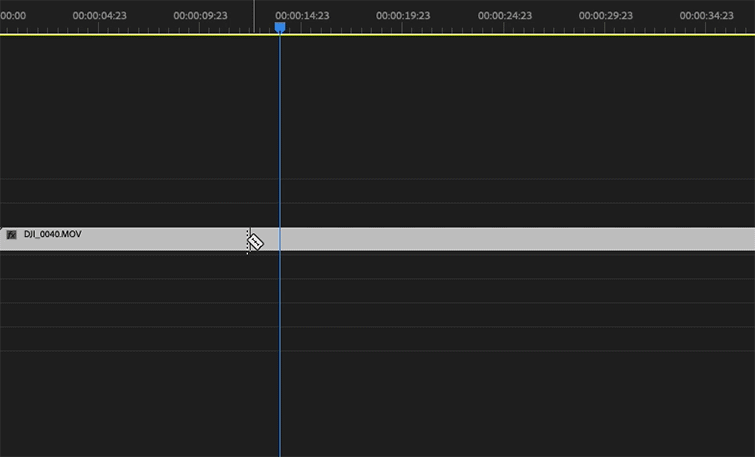Select clip portion right of the playhead
The height and width of the screenshot is (457, 755).
[x=518, y=239]
